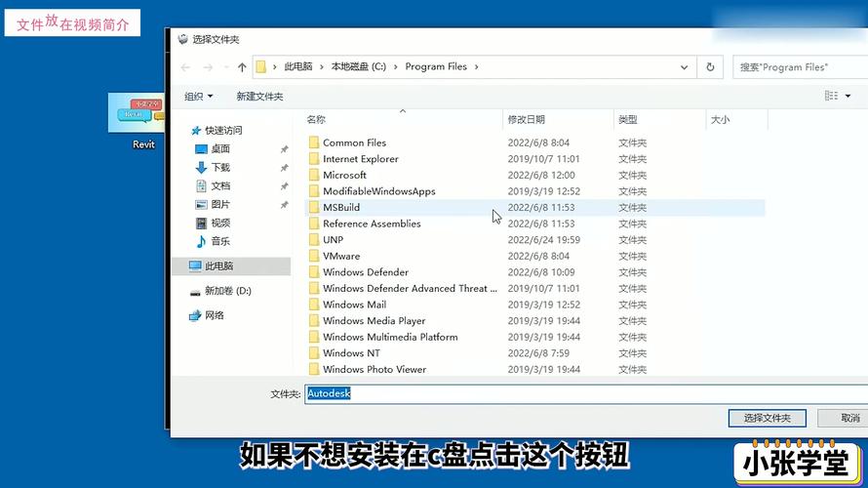Open the address bar history dropdown

click(685, 67)
